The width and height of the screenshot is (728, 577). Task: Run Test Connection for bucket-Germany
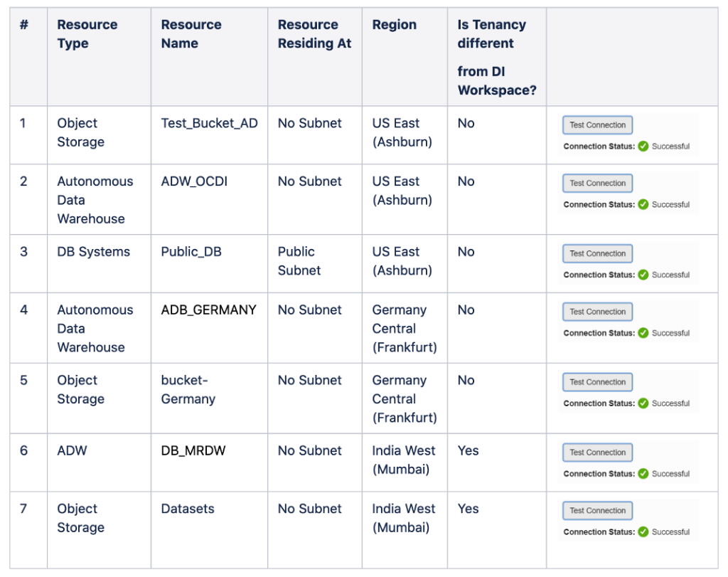[597, 382]
